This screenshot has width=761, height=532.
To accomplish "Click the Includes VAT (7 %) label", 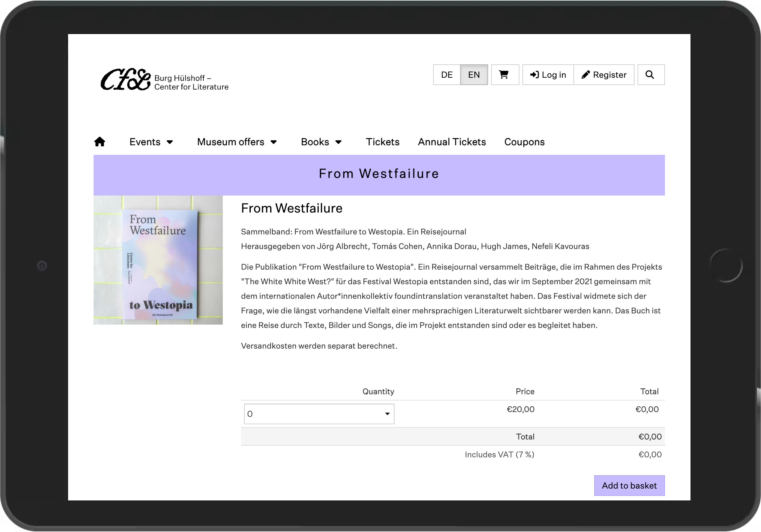I will click(x=500, y=455).
